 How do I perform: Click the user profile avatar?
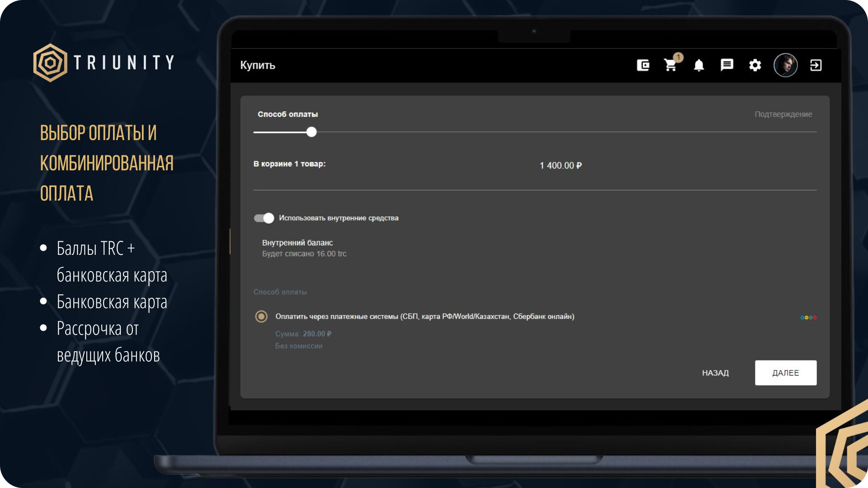[x=785, y=65]
